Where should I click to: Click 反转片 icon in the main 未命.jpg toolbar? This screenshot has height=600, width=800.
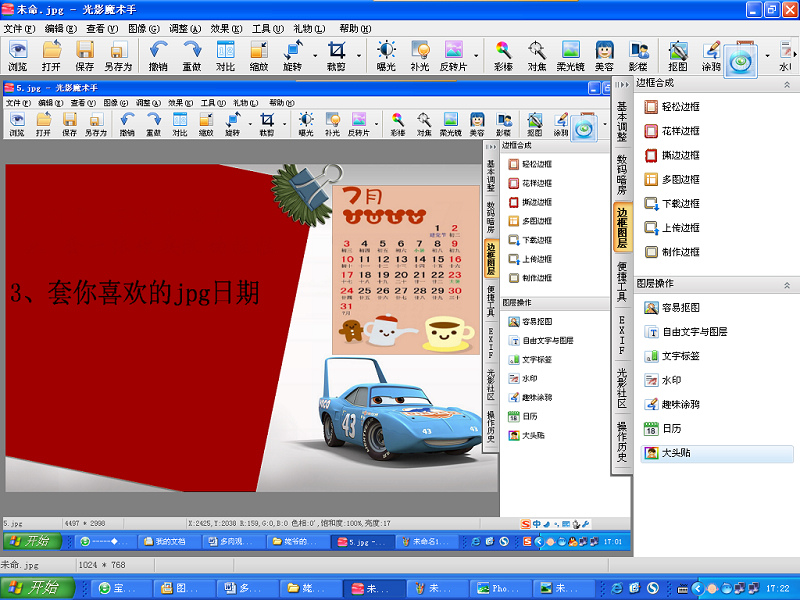(454, 56)
